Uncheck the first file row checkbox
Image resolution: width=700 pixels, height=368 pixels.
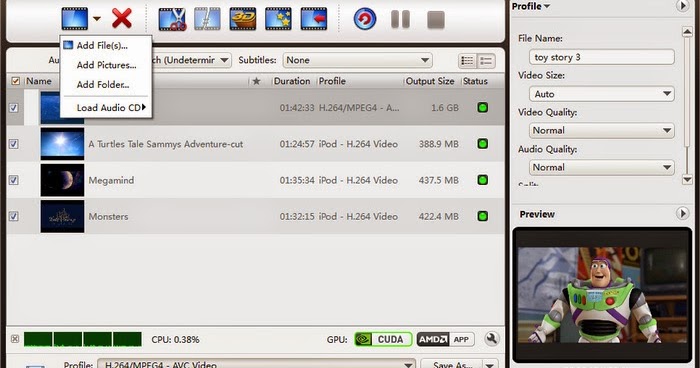[x=14, y=108]
